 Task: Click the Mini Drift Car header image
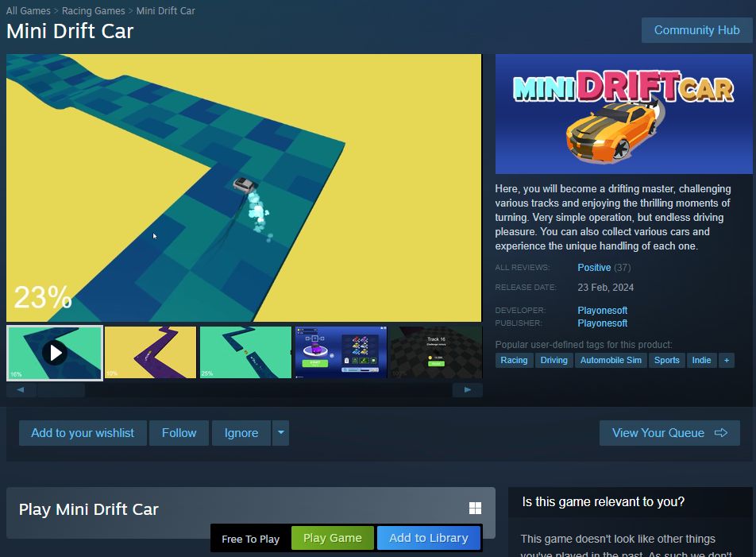point(623,114)
